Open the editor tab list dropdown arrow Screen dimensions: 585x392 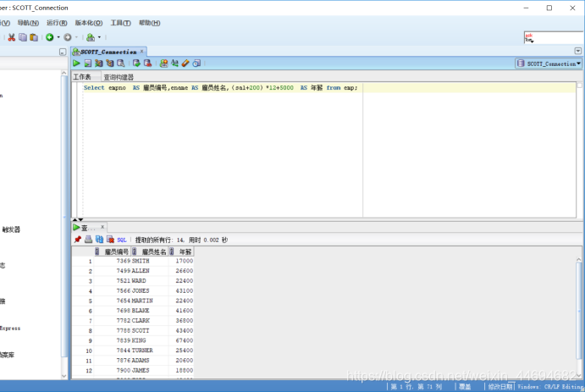(x=578, y=51)
